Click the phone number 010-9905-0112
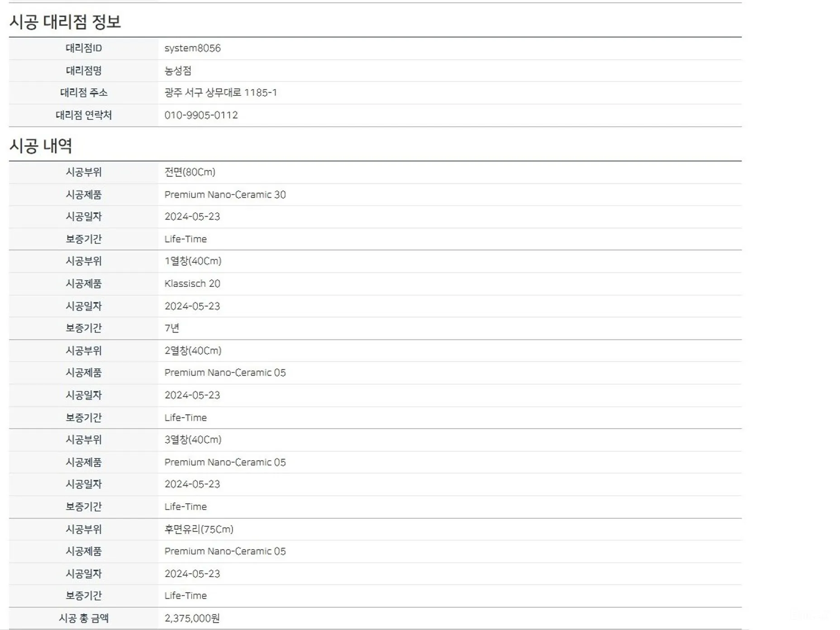This screenshot has width=840, height=630. (x=201, y=115)
